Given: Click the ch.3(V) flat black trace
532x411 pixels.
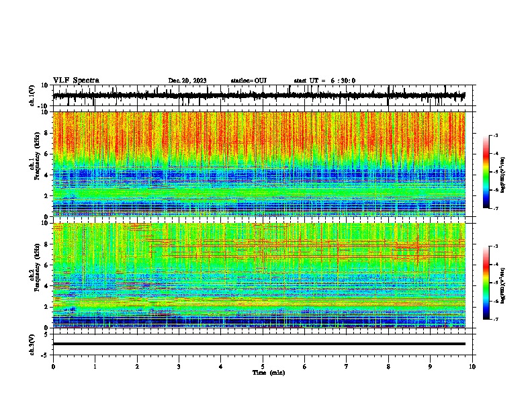Looking at the screenshot, I should [x=259, y=344].
